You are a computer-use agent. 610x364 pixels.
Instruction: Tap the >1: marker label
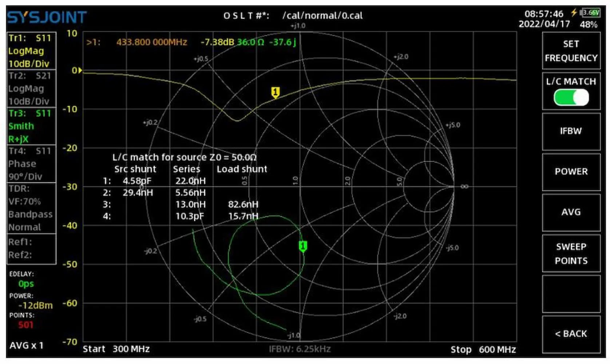[93, 42]
